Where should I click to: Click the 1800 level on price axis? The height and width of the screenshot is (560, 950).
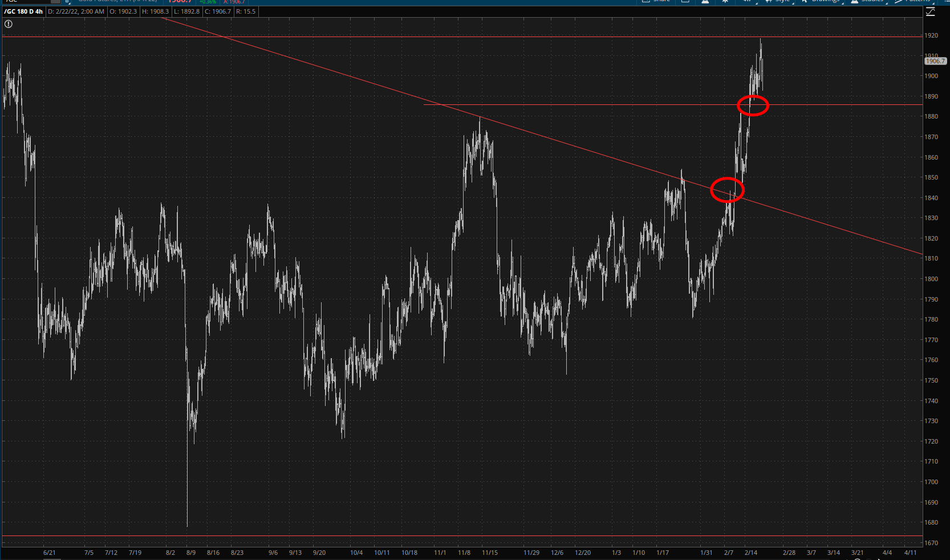pyautogui.click(x=931, y=279)
